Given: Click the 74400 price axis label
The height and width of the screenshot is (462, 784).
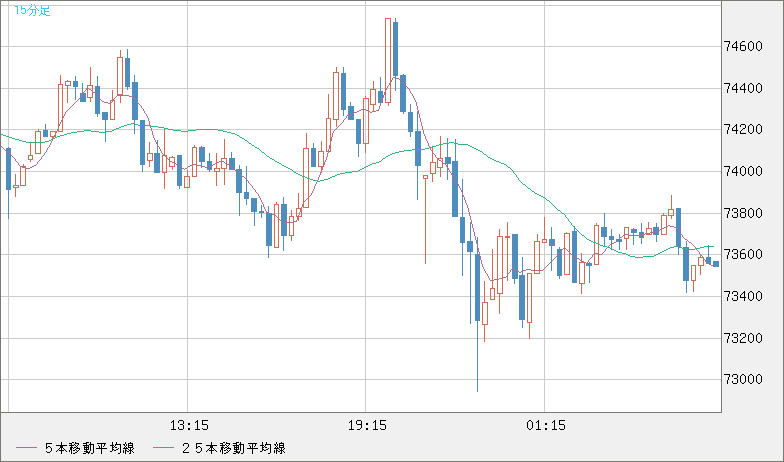Looking at the screenshot, I should point(744,89).
